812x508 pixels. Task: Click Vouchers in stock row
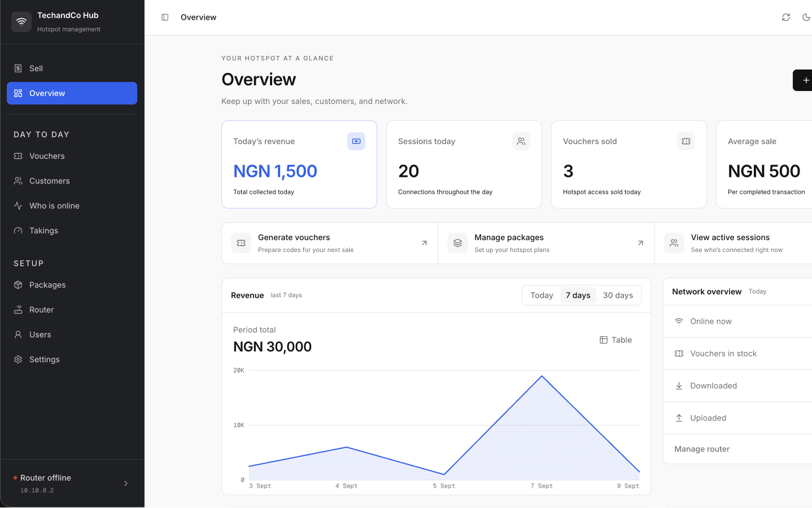tap(737, 354)
